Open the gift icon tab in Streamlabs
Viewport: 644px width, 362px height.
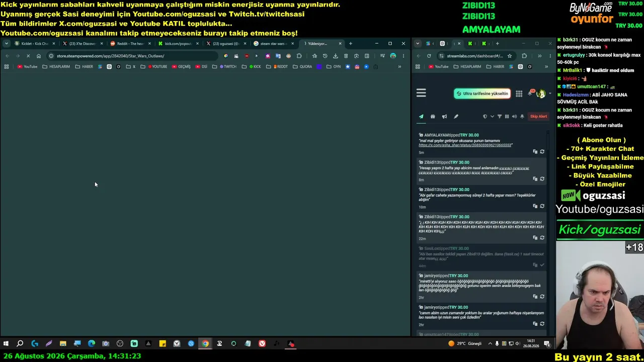point(433,117)
